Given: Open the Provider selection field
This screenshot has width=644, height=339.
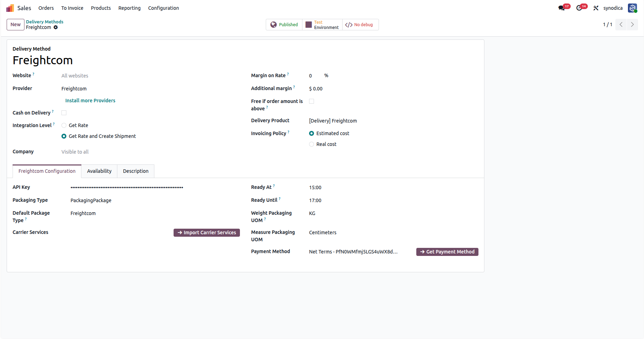Looking at the screenshot, I should [x=151, y=89].
